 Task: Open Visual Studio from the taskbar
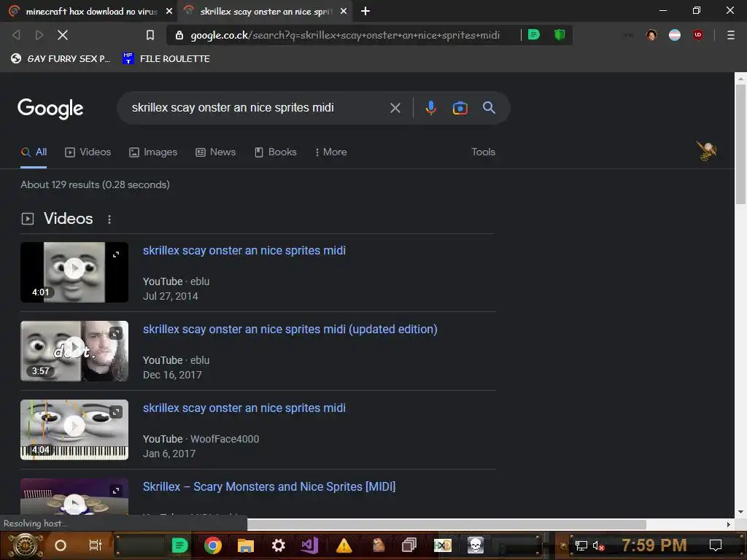click(309, 545)
